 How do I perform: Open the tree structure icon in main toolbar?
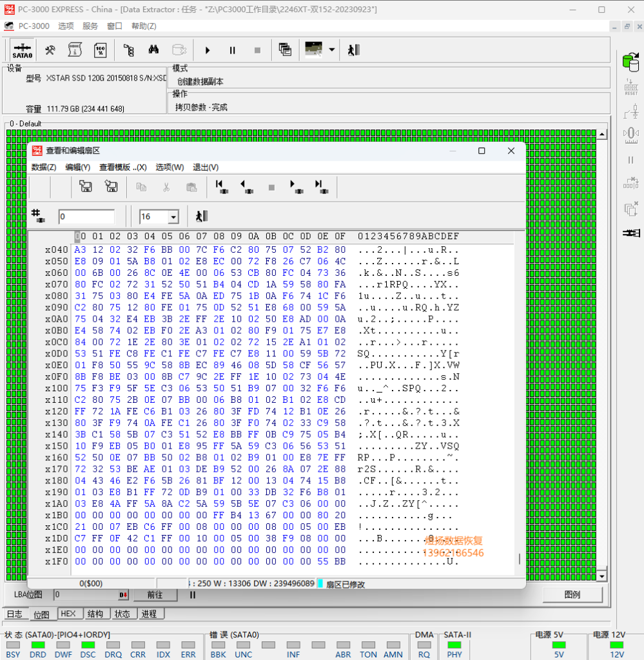click(x=129, y=50)
